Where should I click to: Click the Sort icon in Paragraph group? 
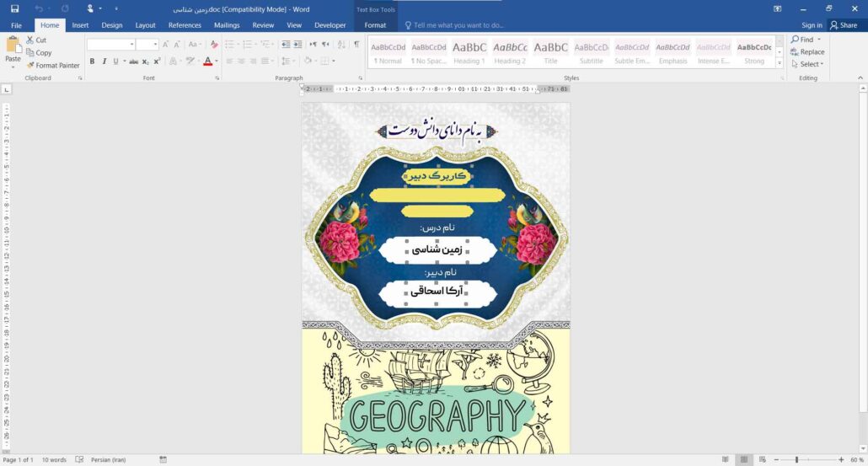339,45
